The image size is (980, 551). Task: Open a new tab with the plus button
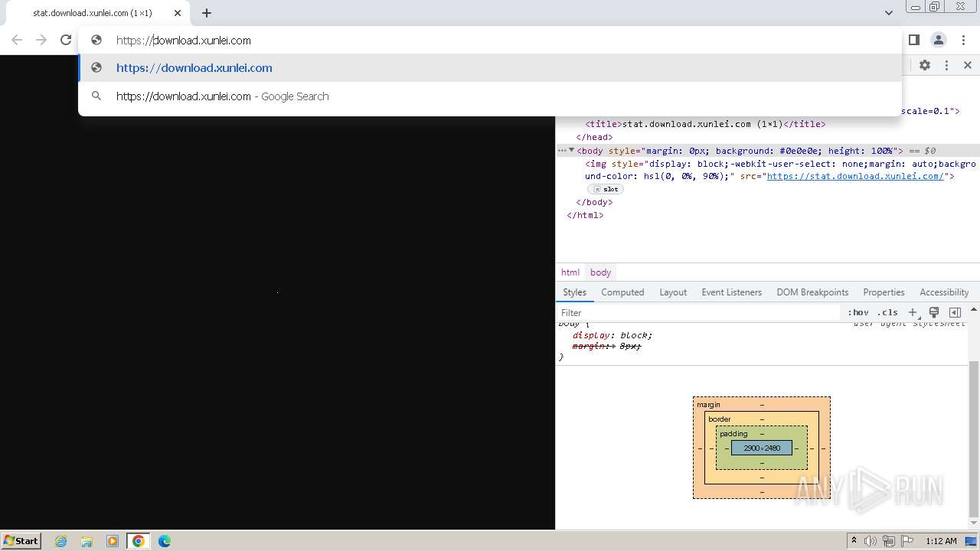point(207,13)
